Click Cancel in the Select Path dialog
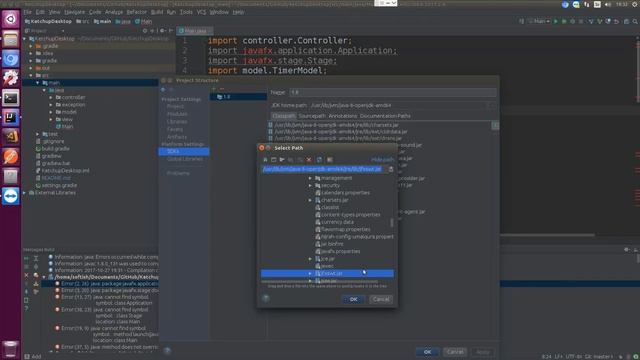 tap(381, 299)
